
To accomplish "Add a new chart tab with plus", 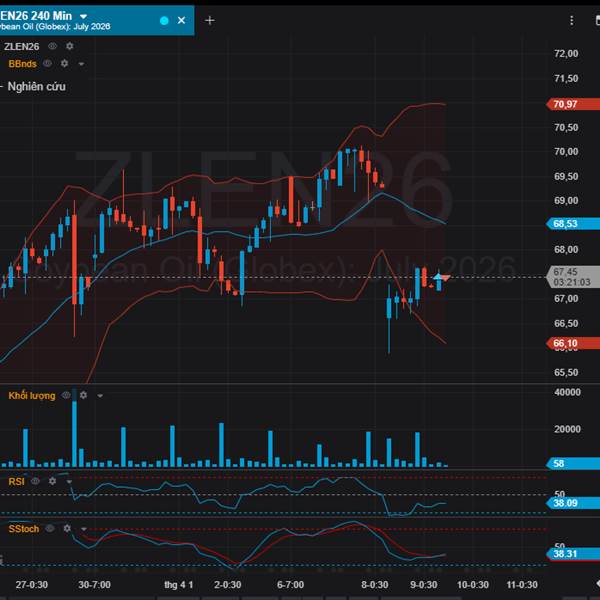I will [210, 20].
